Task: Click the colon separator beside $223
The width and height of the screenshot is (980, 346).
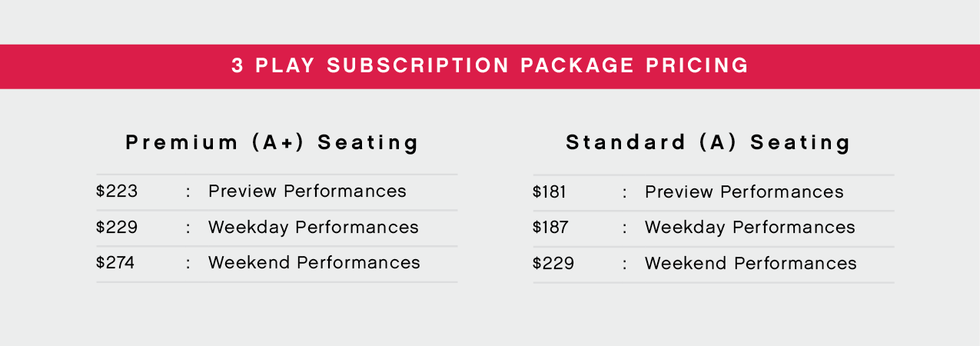Action: [x=188, y=192]
